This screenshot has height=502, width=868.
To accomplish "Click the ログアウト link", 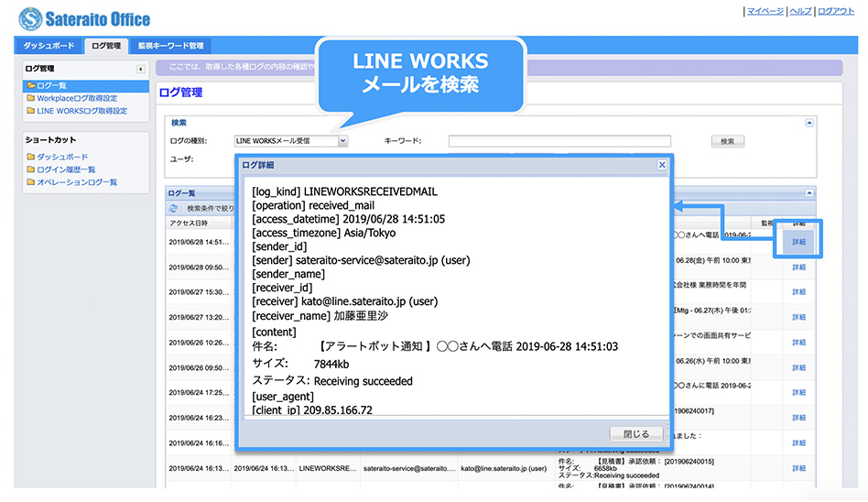I will 836,11.
